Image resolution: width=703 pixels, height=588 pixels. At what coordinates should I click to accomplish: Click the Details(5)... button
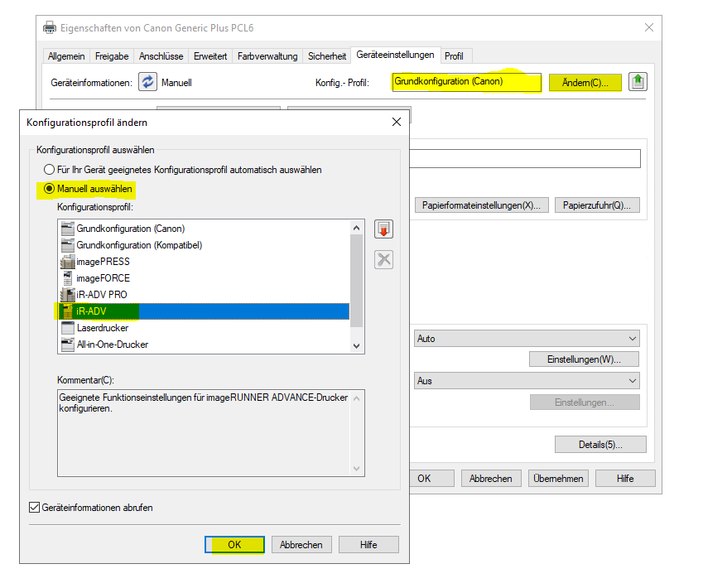pos(601,445)
